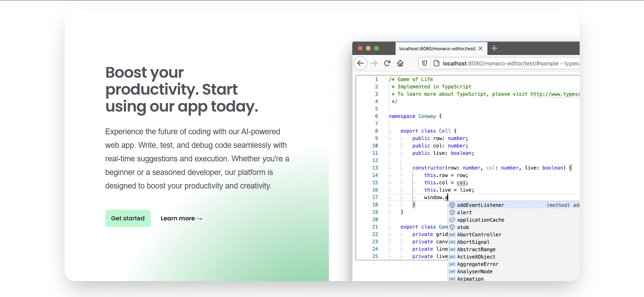The height and width of the screenshot is (297, 644).
Task: Open the shield tracking protection icon
Action: (x=424, y=63)
